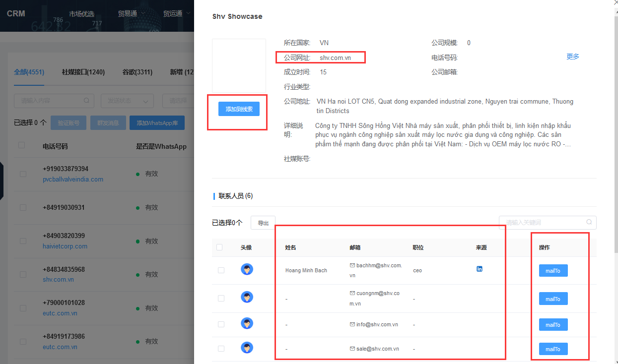
Task: Click envelope icon beside info@shv.com.vn
Action: click(x=352, y=325)
